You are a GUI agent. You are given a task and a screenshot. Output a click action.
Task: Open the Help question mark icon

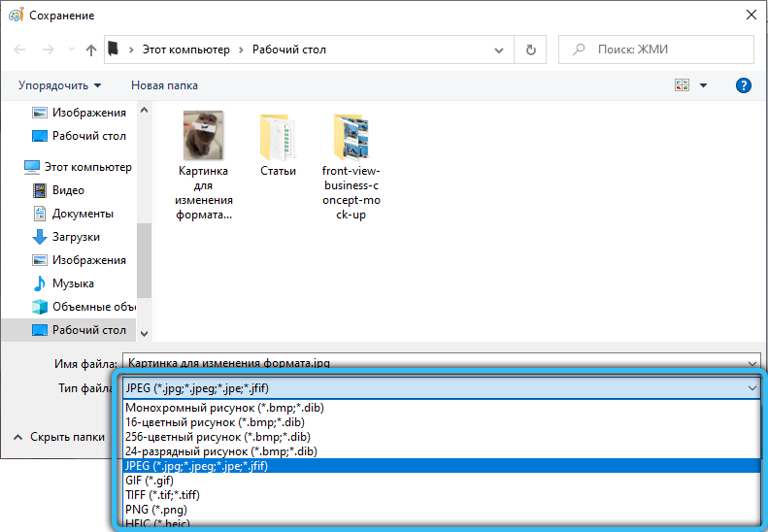[745, 85]
